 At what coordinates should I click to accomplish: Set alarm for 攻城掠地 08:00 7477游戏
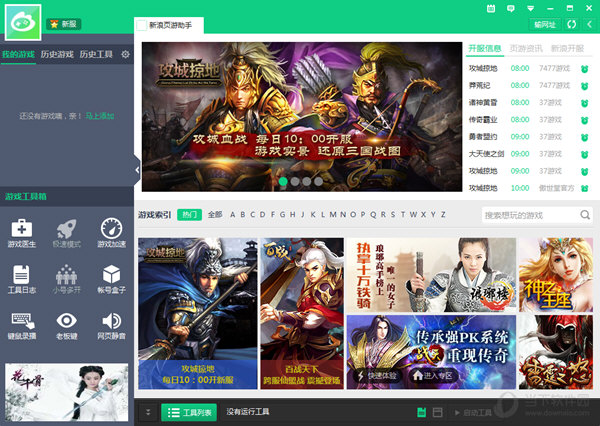click(x=584, y=69)
